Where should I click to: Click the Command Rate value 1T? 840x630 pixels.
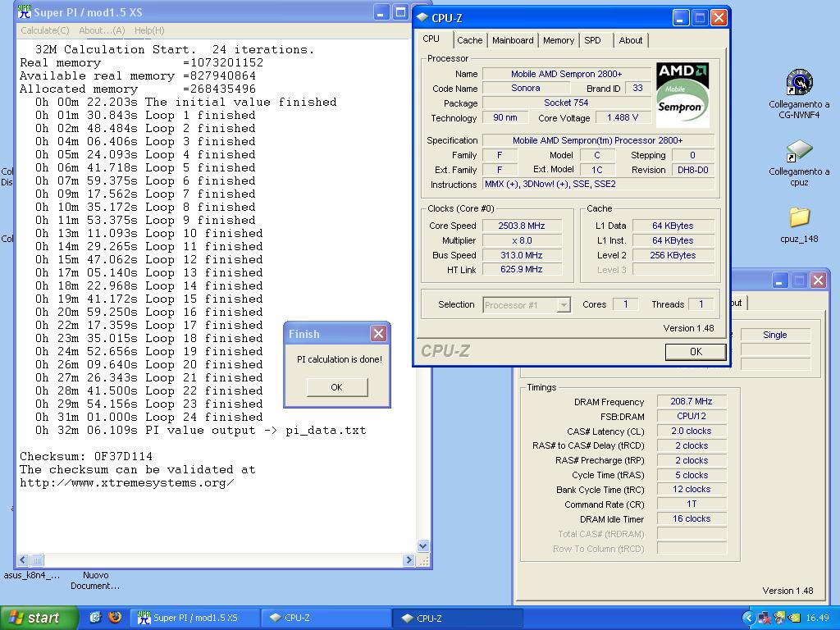click(x=691, y=504)
